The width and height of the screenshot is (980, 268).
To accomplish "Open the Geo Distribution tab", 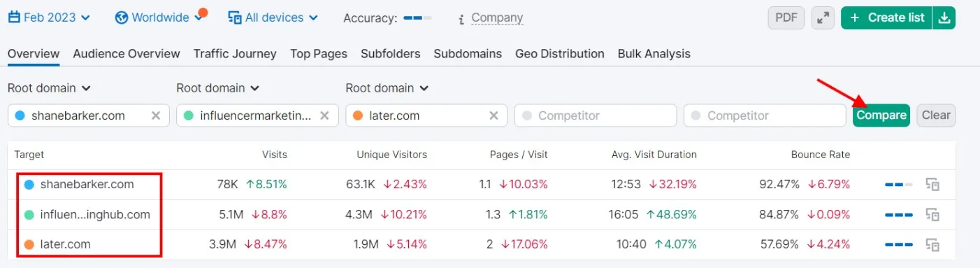I will (560, 54).
